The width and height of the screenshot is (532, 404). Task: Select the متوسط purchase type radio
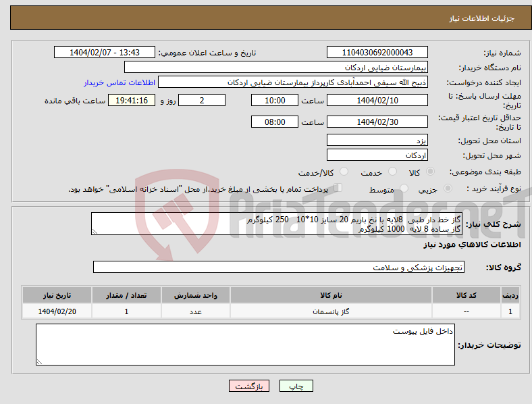coord(404,188)
